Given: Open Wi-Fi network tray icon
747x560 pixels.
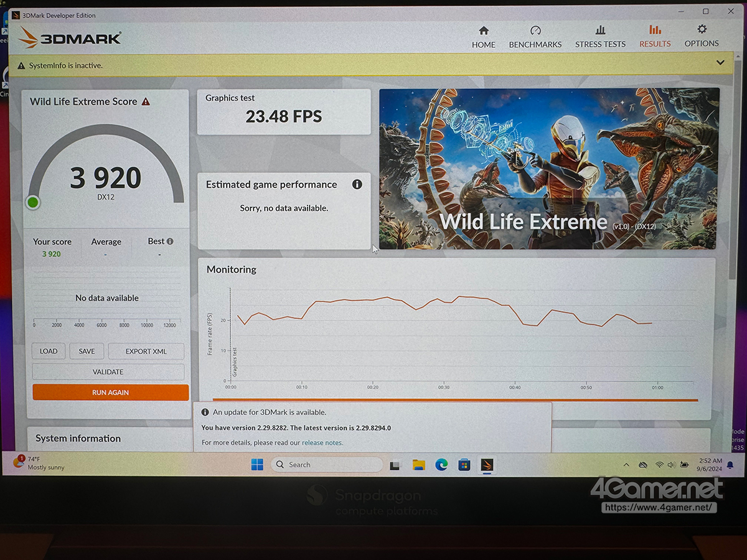Looking at the screenshot, I should tap(660, 465).
